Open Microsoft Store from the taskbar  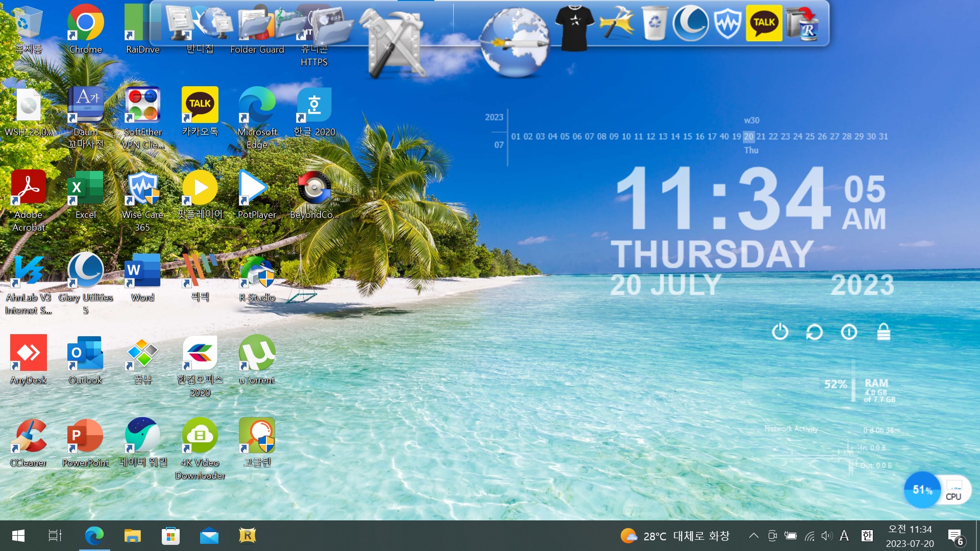point(170,536)
